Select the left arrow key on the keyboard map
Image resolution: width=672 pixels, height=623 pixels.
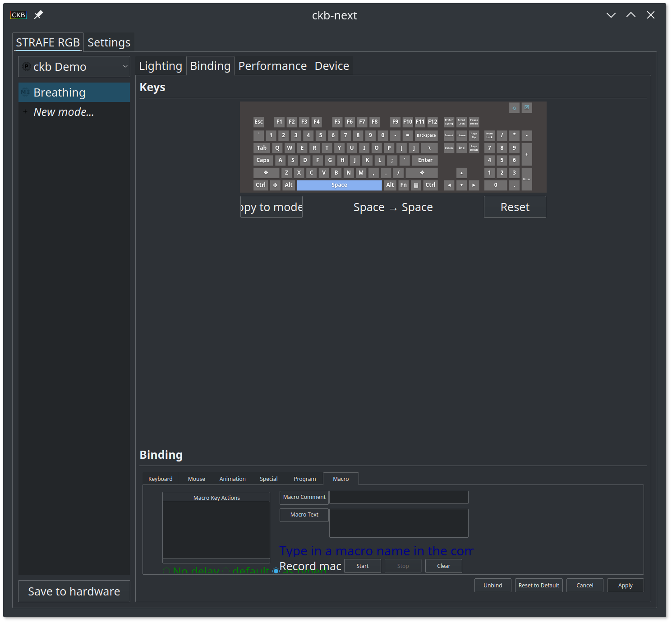tap(449, 185)
